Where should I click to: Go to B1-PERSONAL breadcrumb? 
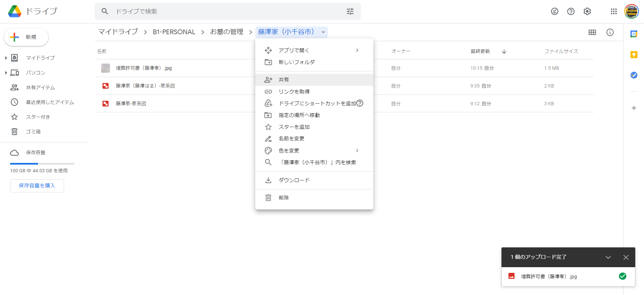click(174, 32)
